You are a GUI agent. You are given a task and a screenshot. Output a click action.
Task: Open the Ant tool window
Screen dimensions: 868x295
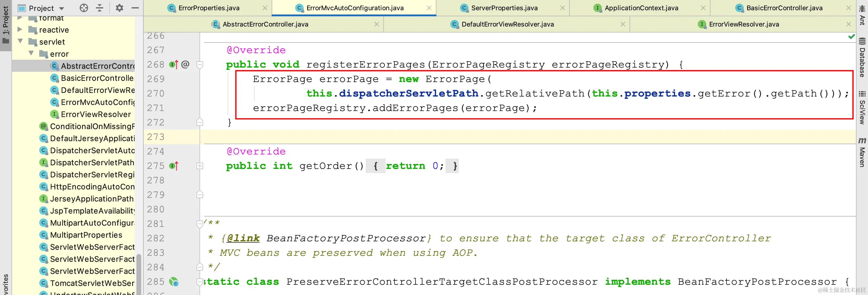pos(862,15)
